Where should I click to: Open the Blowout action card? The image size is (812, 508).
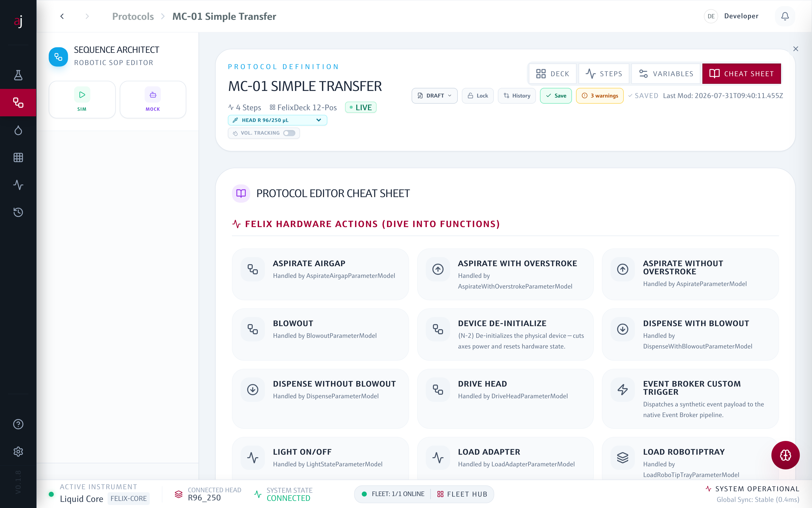pos(320,334)
